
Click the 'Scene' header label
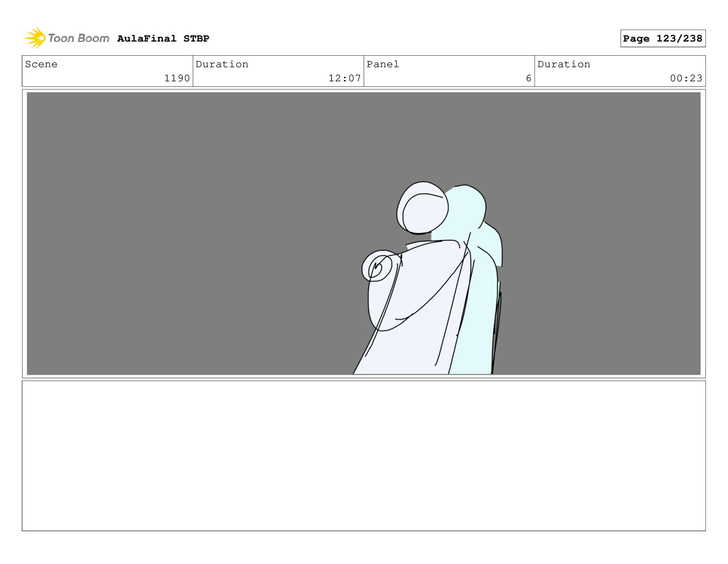(x=41, y=64)
